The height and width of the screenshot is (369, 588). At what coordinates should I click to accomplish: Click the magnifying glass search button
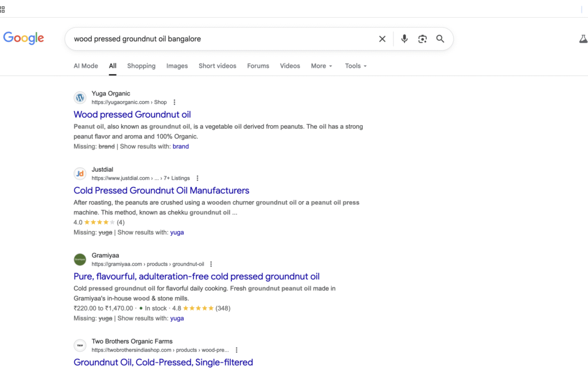click(x=440, y=39)
